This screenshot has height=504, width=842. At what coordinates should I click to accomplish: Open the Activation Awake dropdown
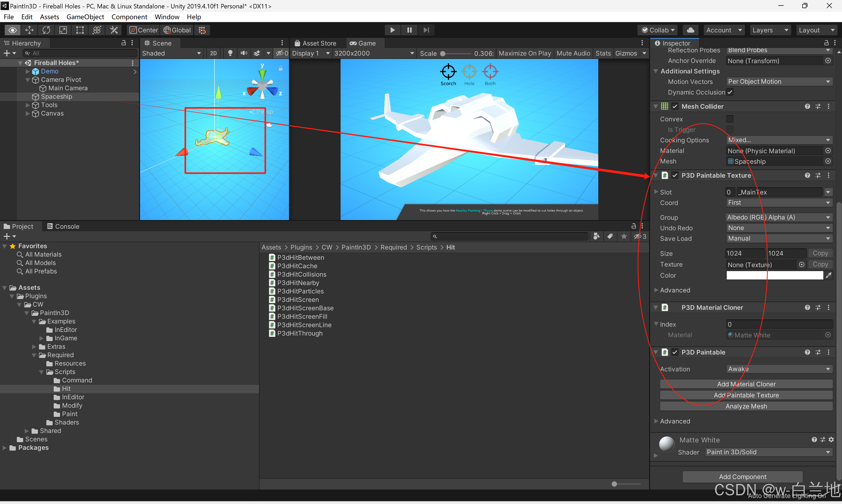coord(779,369)
